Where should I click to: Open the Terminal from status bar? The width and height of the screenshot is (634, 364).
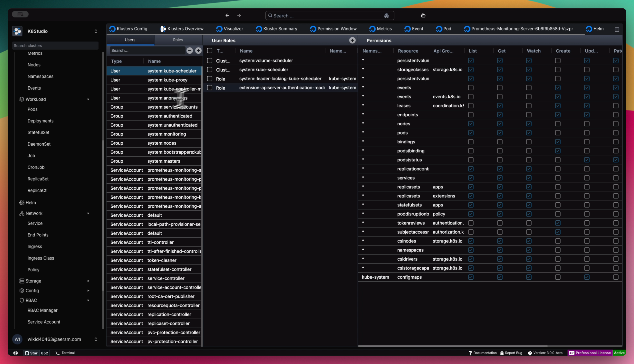pos(65,353)
